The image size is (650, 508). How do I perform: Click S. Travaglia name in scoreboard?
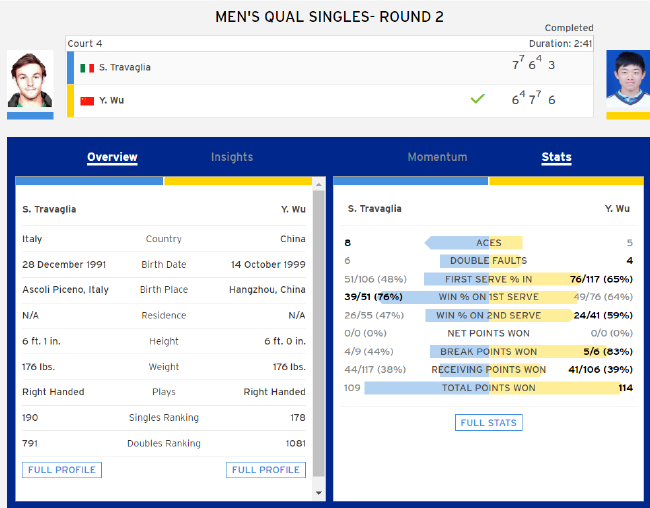(125, 67)
